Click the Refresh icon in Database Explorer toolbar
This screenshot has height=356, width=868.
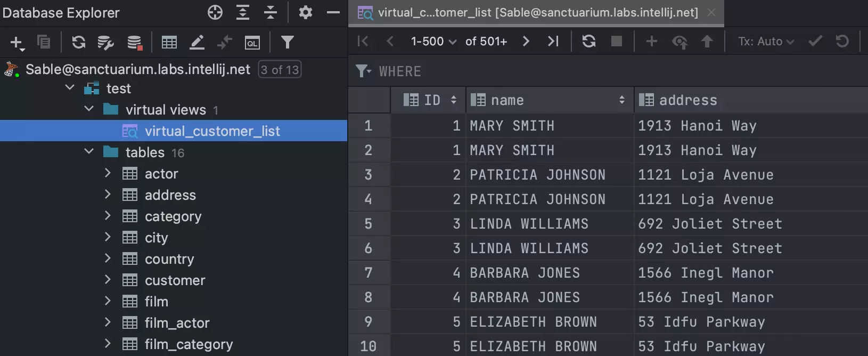click(x=78, y=42)
